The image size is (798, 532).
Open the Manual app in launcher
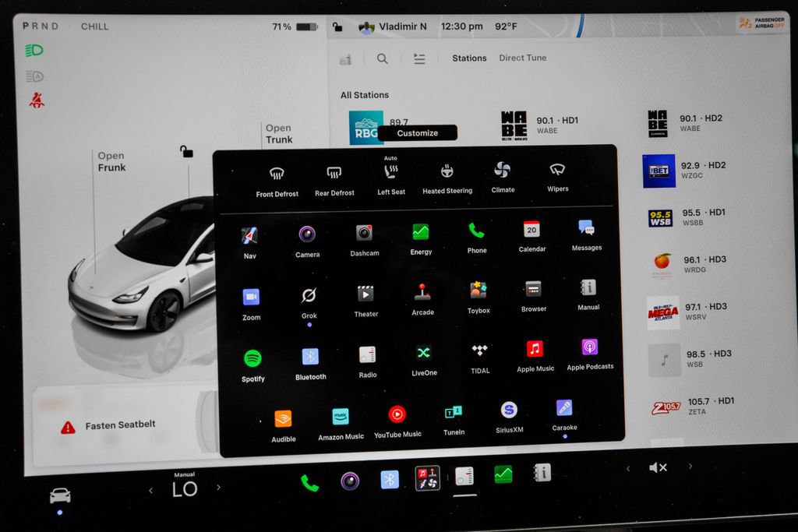point(588,294)
